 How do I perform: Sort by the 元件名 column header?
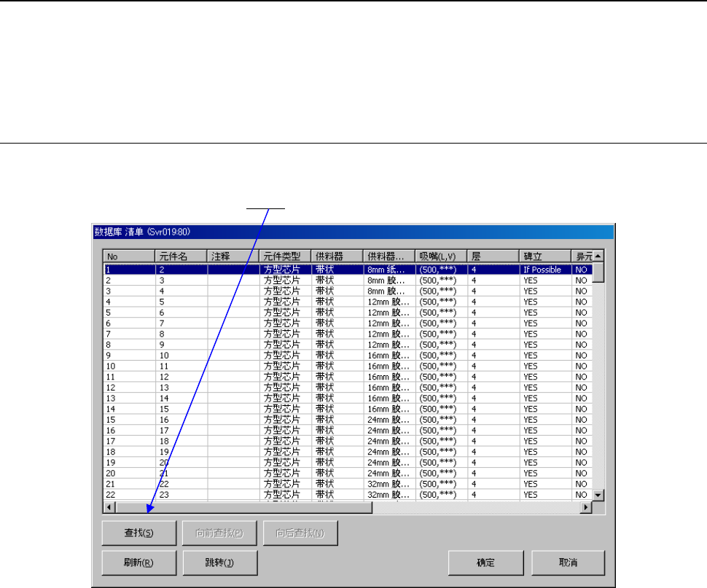[x=181, y=256]
